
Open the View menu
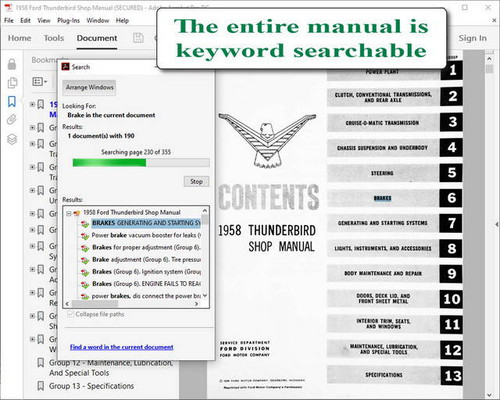[x=44, y=21]
